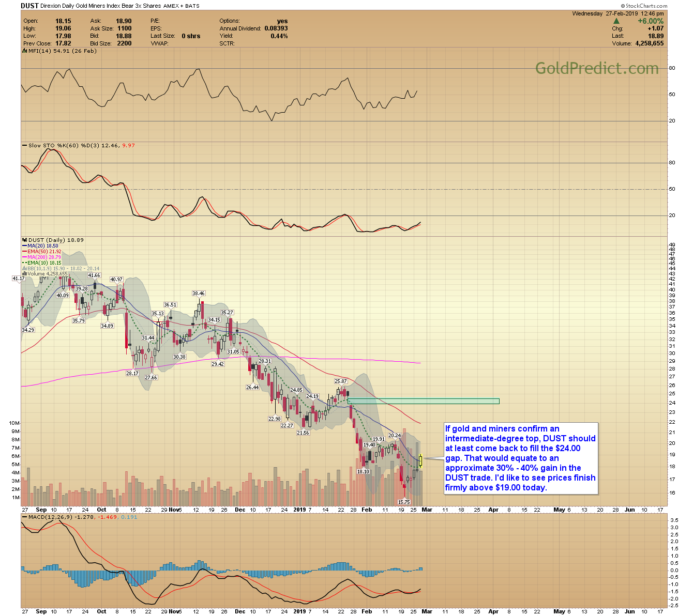The width and height of the screenshot is (693, 616).
Task: Click the candlestick icon beside DUST (Daily)
Action: pyautogui.click(x=25, y=240)
